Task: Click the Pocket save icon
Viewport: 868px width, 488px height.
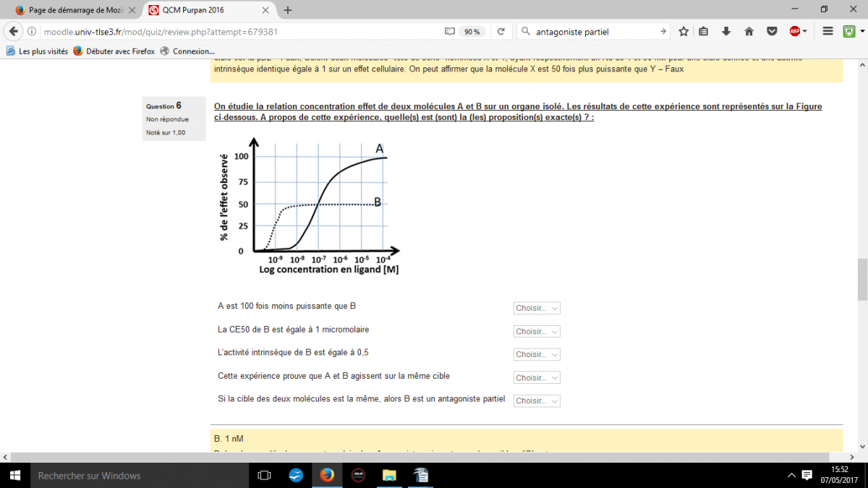Action: 772,32
